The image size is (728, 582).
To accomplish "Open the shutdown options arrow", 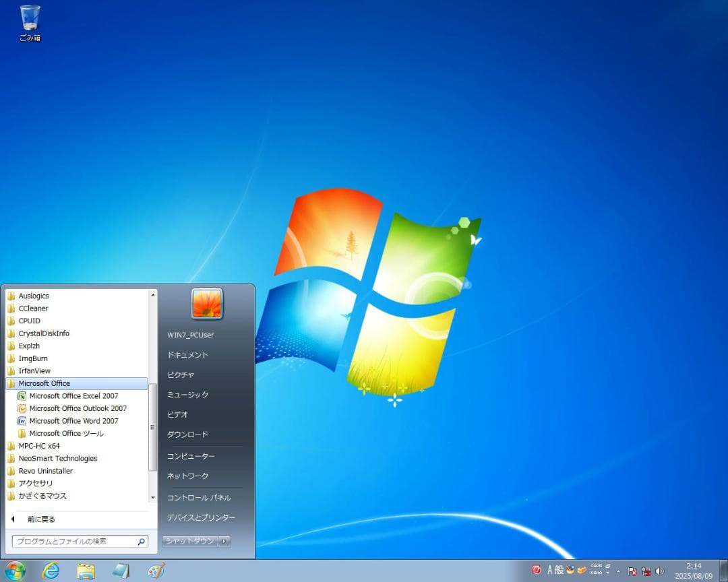I will point(224,541).
